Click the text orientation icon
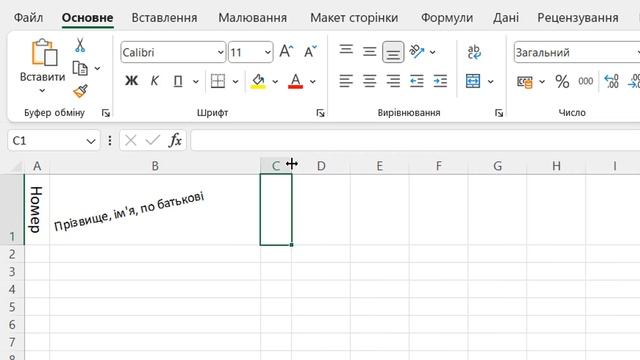Image resolution: width=640 pixels, height=360 pixels. [417, 52]
